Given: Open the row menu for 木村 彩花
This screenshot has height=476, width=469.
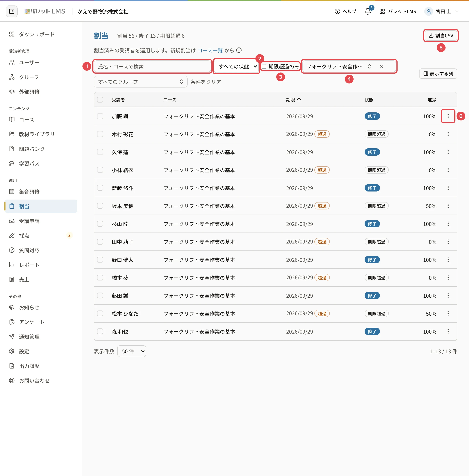Looking at the screenshot, I should pyautogui.click(x=448, y=134).
